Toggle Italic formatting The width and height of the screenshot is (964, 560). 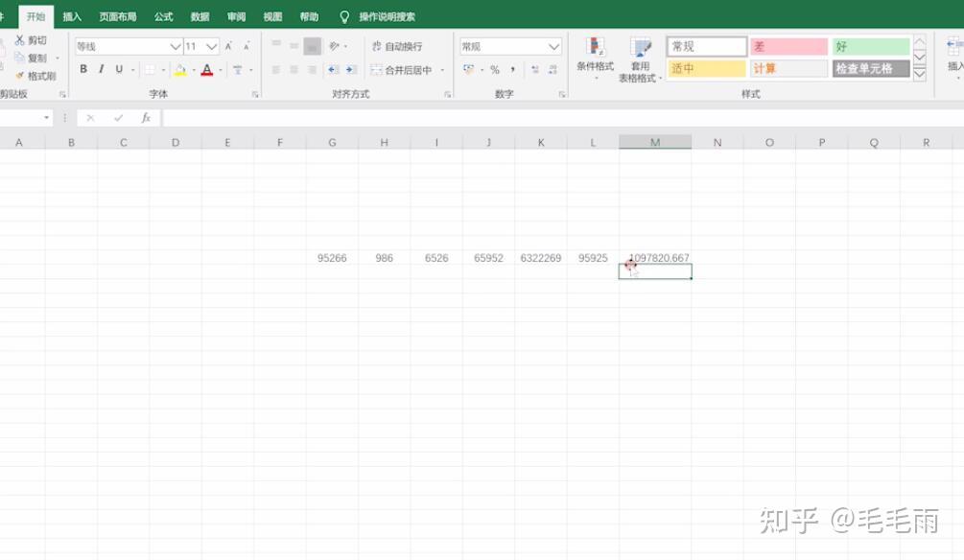tap(102, 69)
